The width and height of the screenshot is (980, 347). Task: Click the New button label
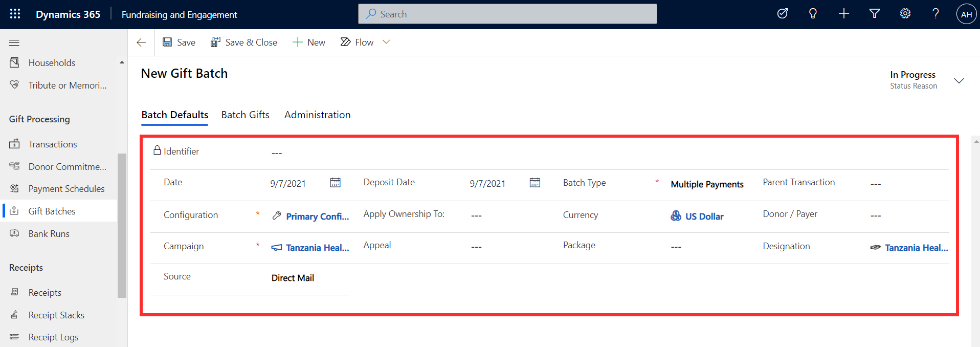pyautogui.click(x=316, y=42)
